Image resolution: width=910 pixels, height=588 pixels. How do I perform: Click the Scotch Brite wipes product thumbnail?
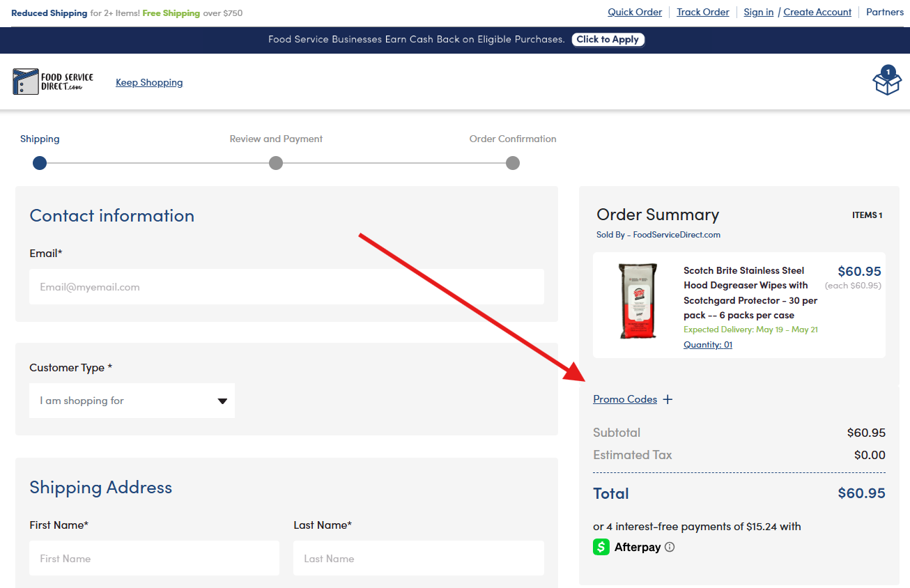(636, 301)
